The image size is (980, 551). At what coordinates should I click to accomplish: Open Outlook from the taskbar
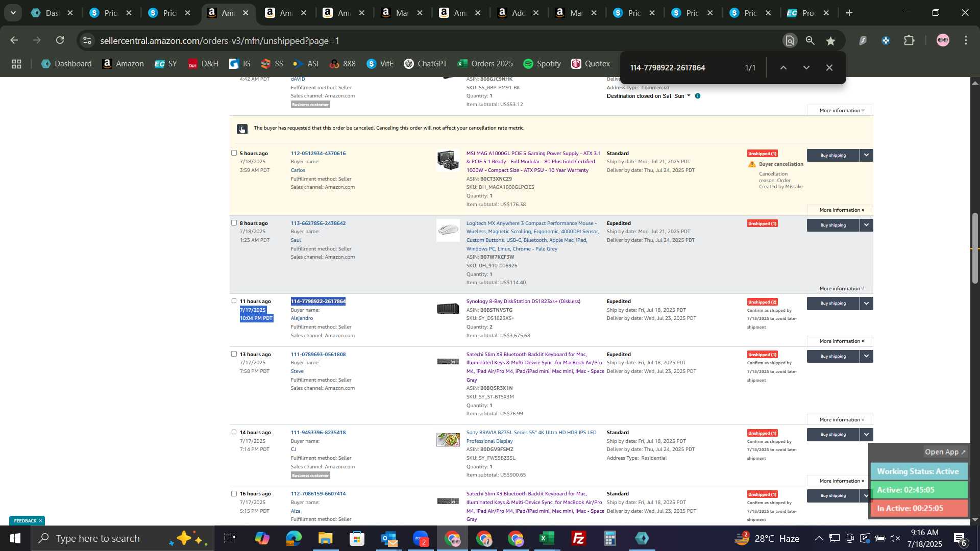coord(389,538)
